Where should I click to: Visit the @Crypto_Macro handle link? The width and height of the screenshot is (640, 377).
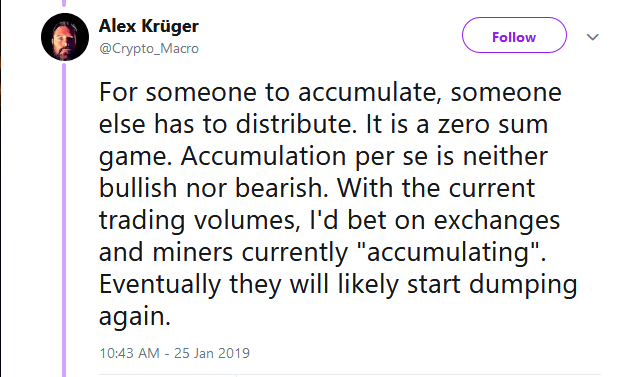tap(149, 49)
